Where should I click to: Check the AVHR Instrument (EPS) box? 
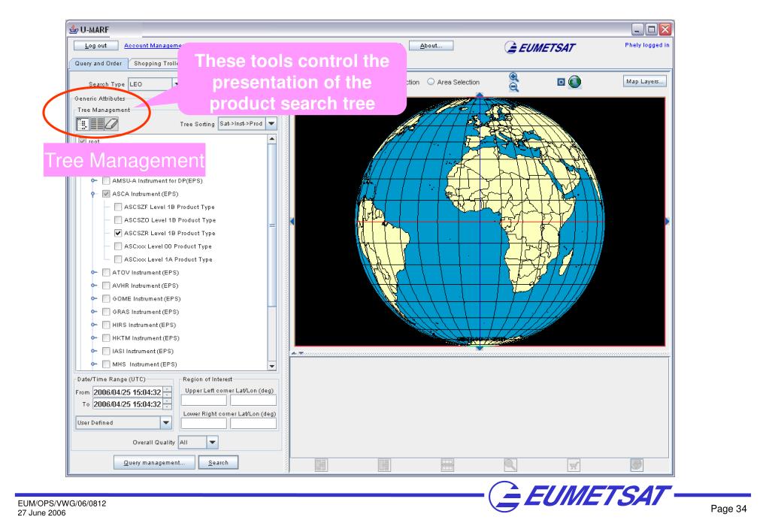(x=106, y=286)
